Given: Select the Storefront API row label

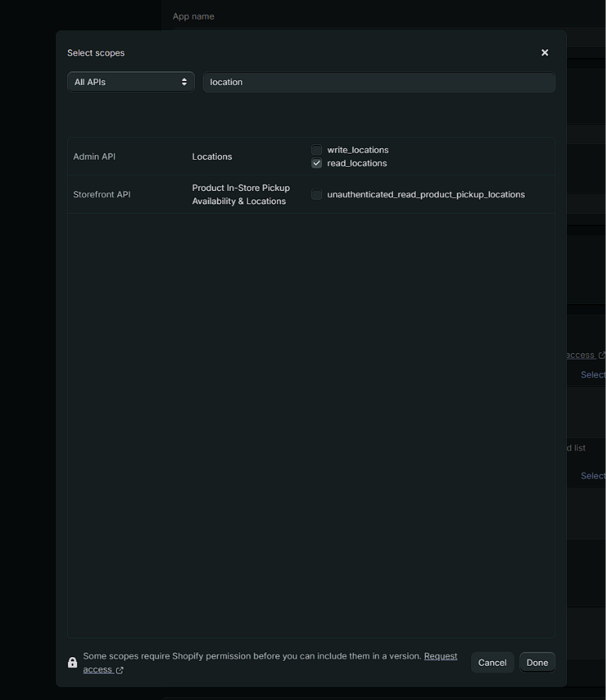Looking at the screenshot, I should (102, 195).
